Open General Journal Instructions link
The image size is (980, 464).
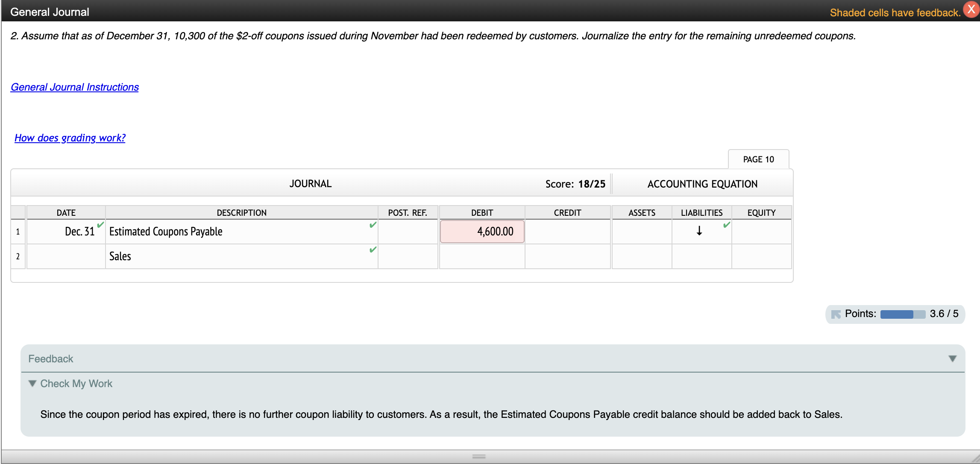(x=75, y=87)
